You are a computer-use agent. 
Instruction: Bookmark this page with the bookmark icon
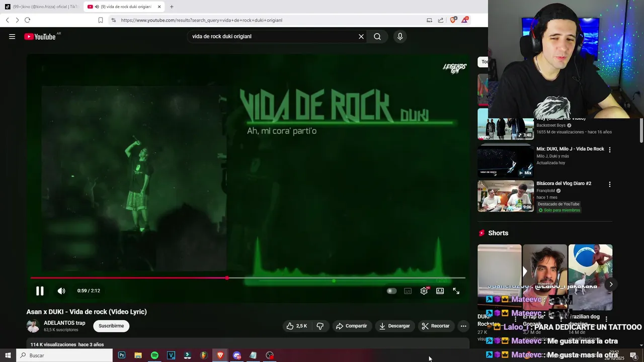pyautogui.click(x=101, y=20)
